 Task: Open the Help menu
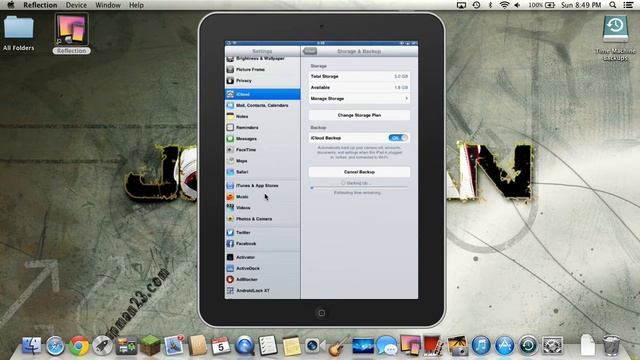[136, 5]
